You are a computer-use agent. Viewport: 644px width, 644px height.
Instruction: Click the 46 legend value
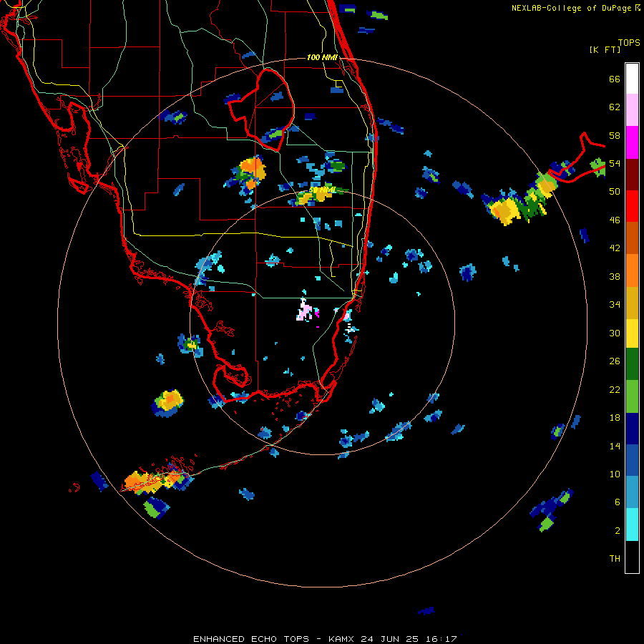click(615, 220)
